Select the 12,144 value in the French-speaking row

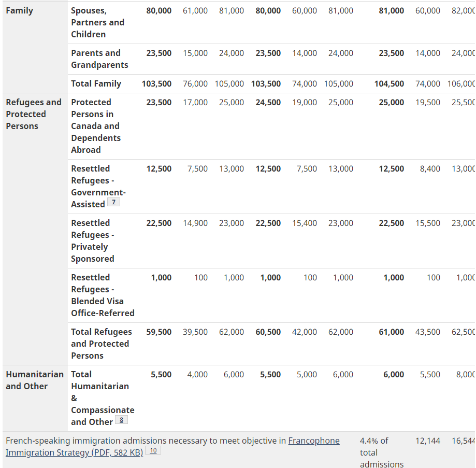pos(428,441)
